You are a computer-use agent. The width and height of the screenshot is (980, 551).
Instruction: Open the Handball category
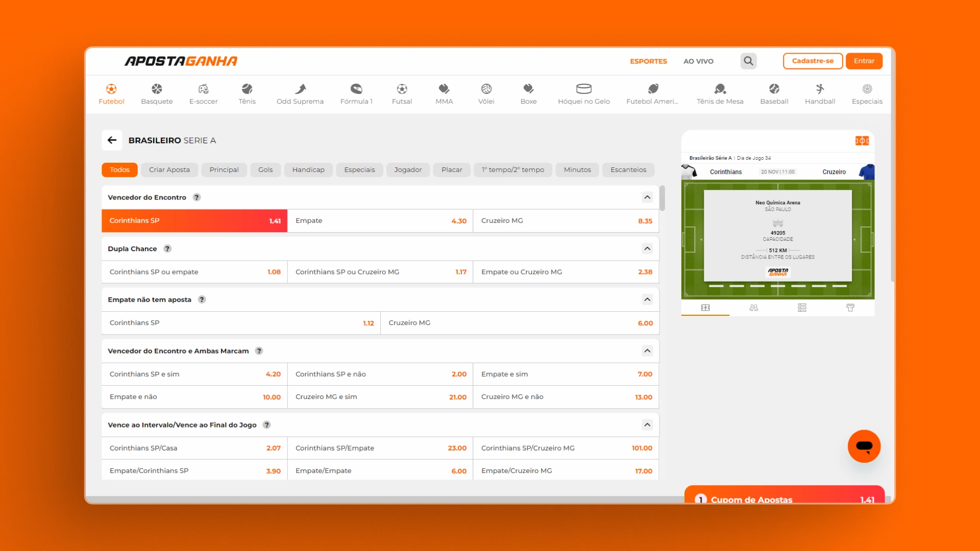pos(820,94)
